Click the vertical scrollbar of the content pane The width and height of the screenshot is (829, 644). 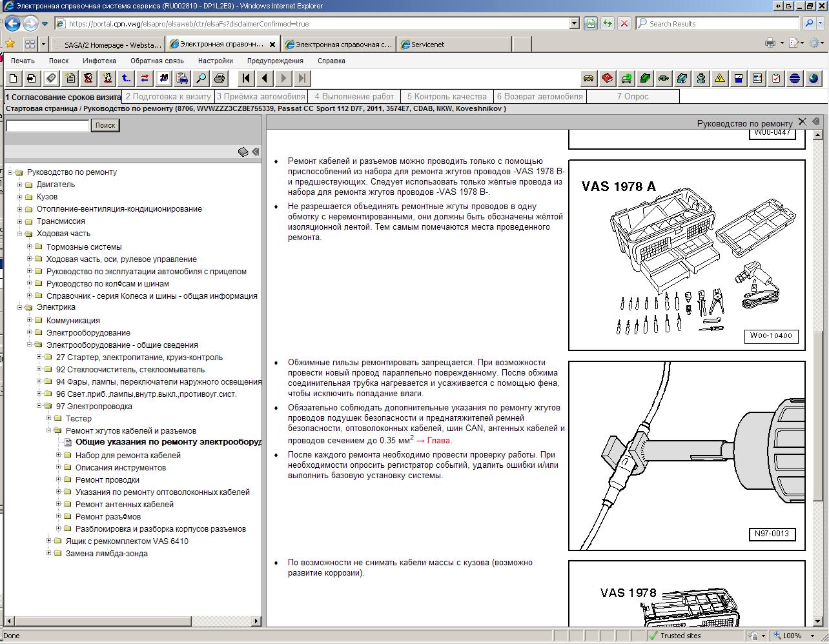coord(818,377)
